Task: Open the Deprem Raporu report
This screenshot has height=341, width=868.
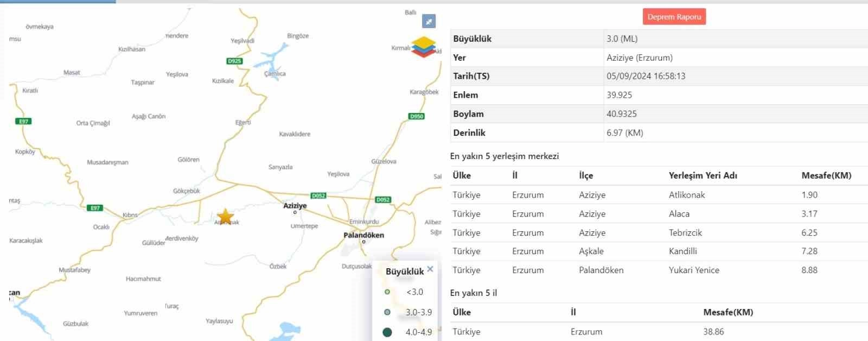Action: [674, 17]
